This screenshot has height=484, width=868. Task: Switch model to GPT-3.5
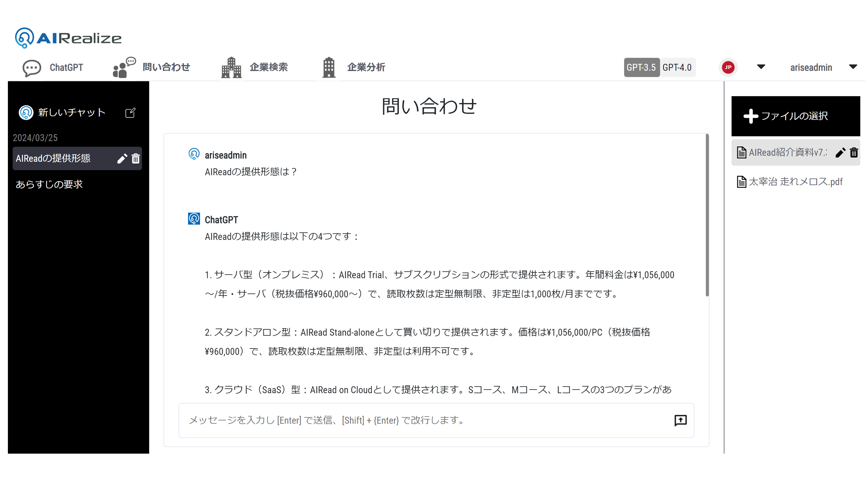point(641,67)
